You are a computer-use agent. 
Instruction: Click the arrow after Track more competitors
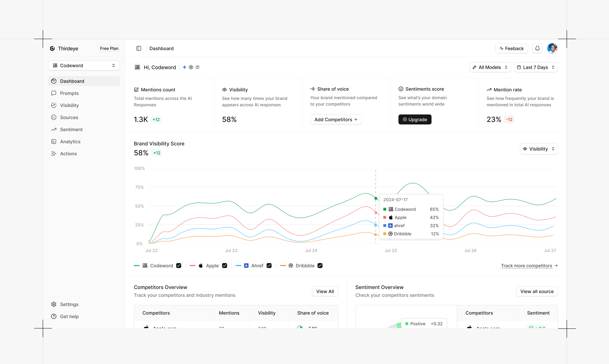click(x=556, y=265)
